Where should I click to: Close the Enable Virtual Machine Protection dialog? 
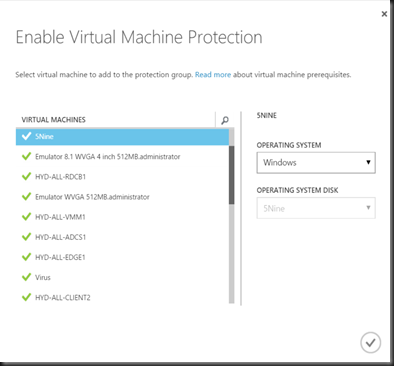384,14
